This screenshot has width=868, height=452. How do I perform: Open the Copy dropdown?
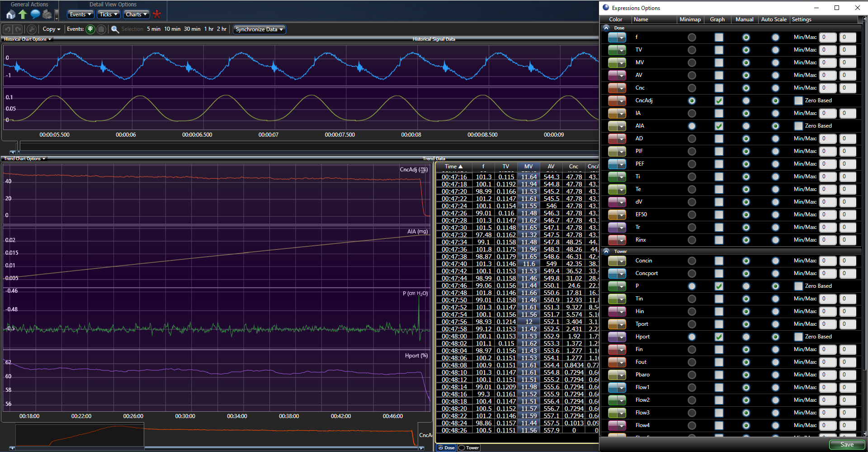coord(52,29)
